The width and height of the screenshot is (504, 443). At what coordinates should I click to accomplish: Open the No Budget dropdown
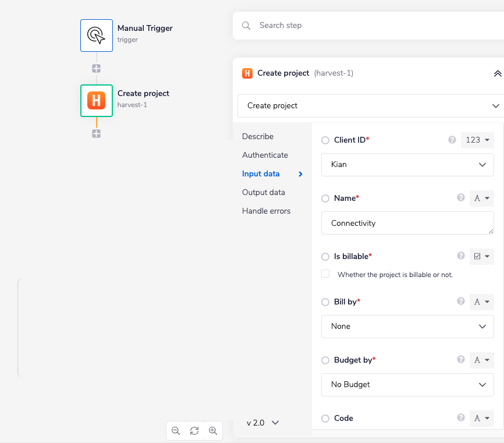tap(407, 385)
